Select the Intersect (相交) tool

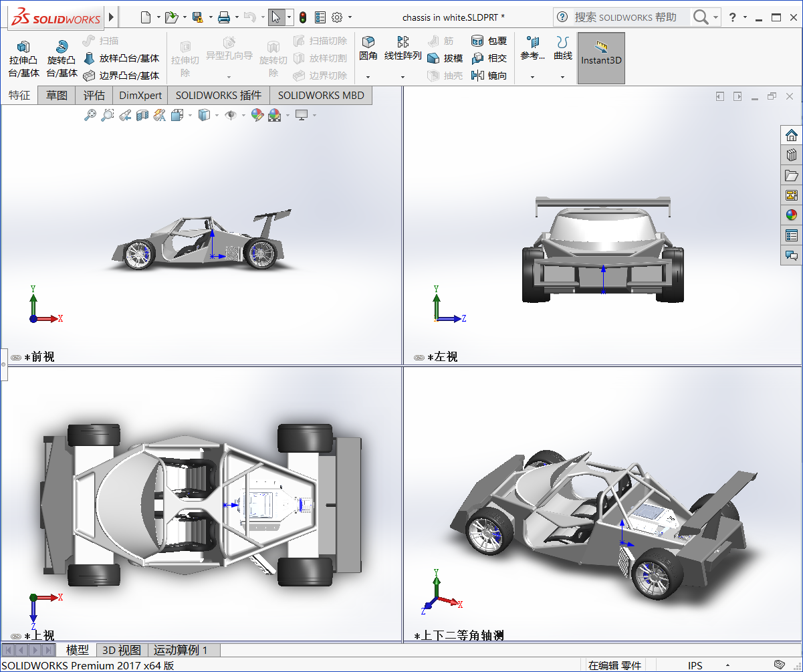tap(489, 58)
